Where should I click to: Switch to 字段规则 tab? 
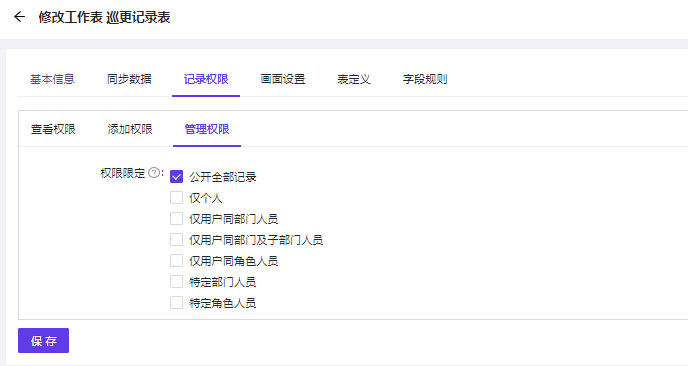pyautogui.click(x=425, y=79)
